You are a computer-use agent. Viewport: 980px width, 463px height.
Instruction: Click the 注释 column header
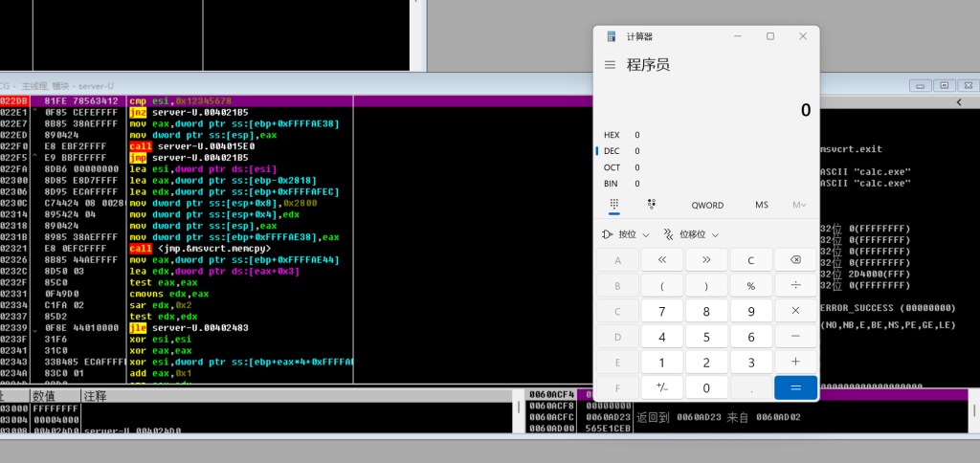tap(96, 396)
